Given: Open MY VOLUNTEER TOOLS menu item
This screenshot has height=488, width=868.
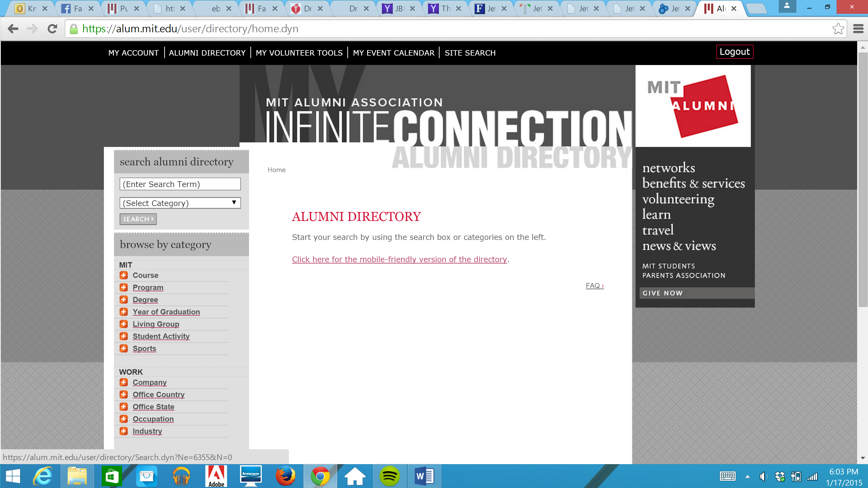Looking at the screenshot, I should pyautogui.click(x=299, y=53).
